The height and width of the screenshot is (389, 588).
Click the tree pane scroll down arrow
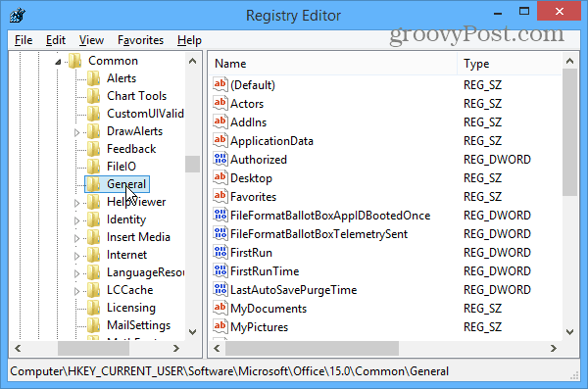tap(193, 332)
